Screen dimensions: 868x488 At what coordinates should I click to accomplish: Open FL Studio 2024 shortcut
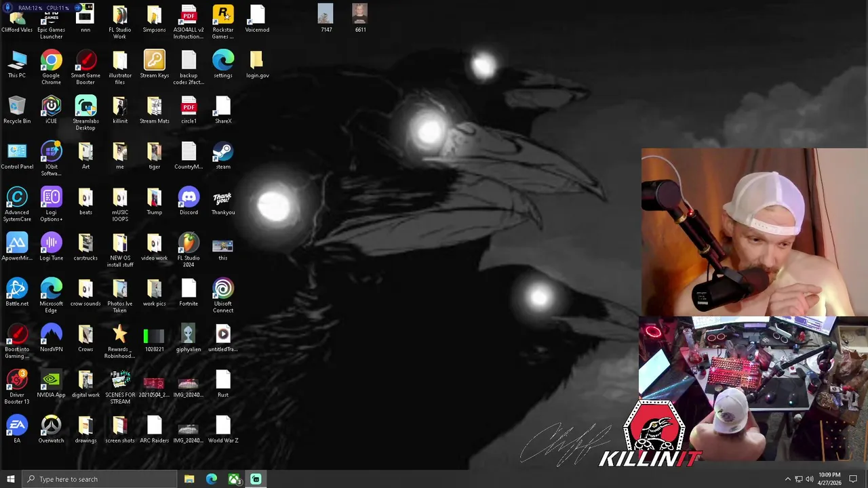(x=189, y=250)
